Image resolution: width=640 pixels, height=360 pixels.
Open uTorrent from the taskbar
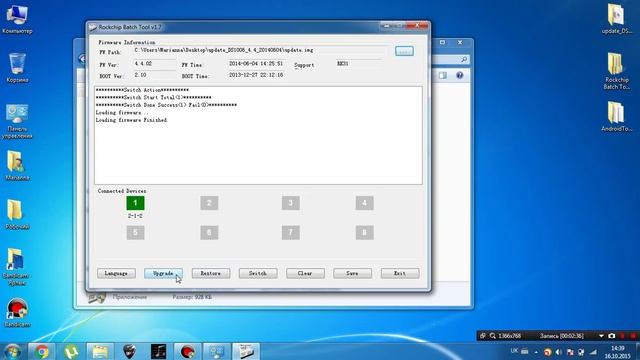(x=71, y=351)
